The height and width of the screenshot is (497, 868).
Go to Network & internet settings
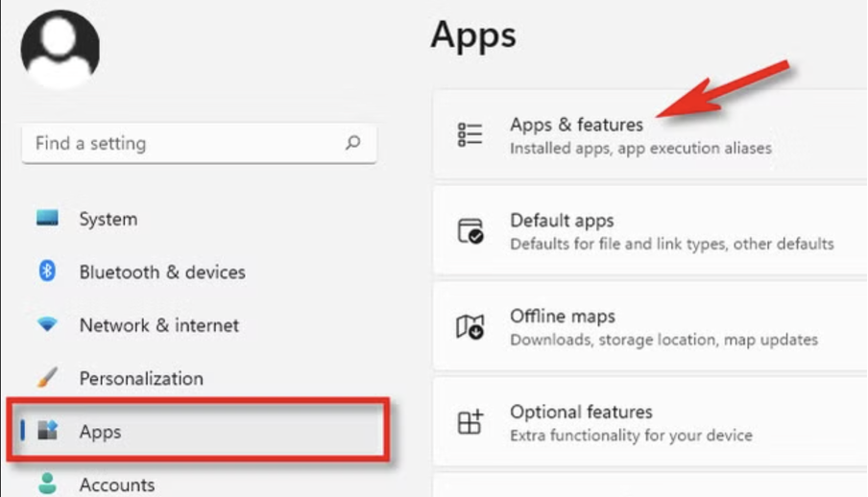pos(158,325)
